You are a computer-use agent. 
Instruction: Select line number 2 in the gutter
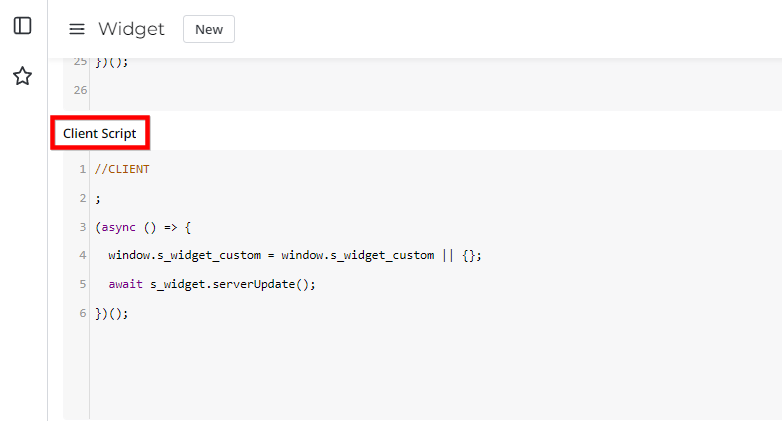click(x=82, y=198)
